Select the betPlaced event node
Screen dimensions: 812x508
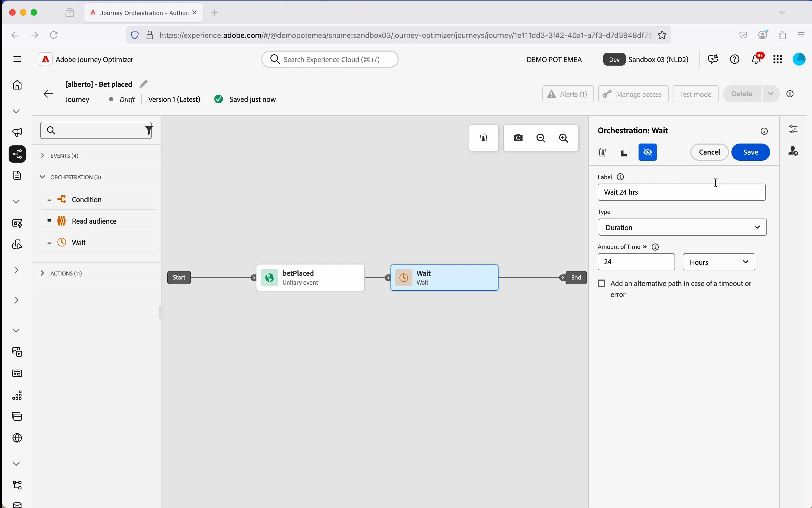tap(311, 278)
